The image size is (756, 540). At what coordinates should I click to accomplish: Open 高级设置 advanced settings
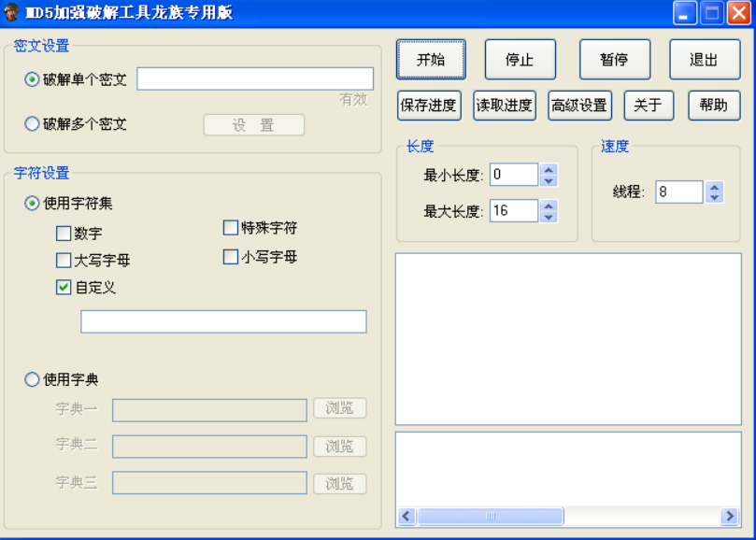[x=579, y=106]
